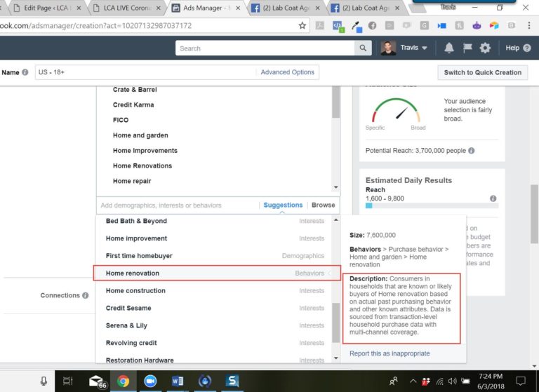Click info icon next to Connections
539x392 pixels.
coord(85,295)
